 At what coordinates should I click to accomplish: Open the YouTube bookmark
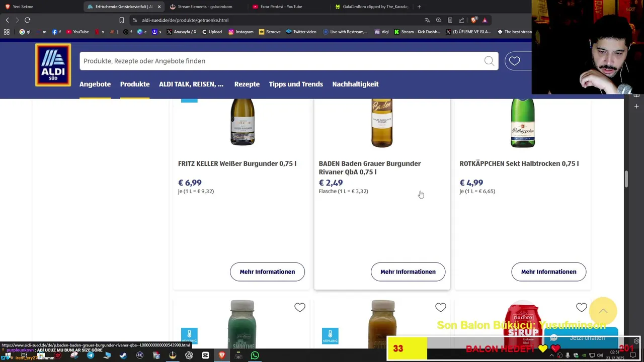(x=77, y=32)
